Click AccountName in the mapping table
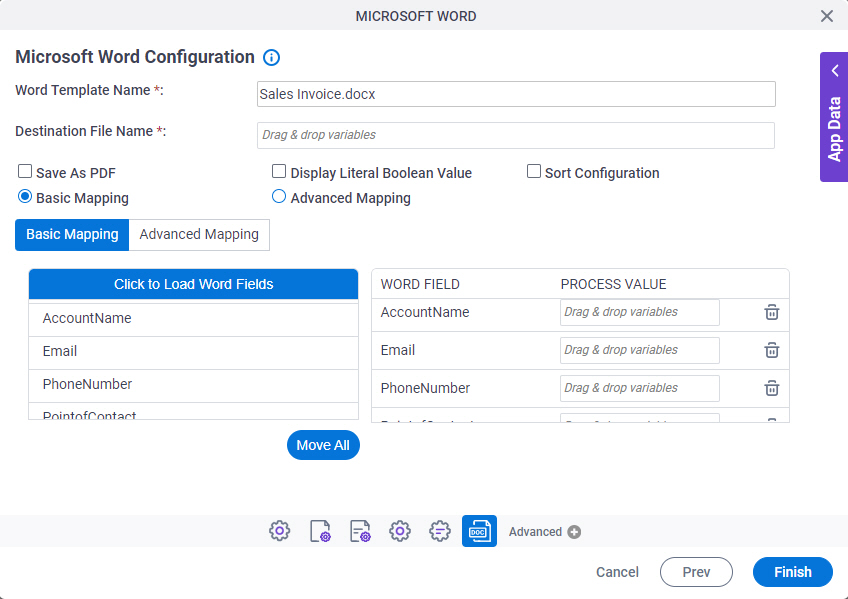The height and width of the screenshot is (599, 848). point(425,312)
